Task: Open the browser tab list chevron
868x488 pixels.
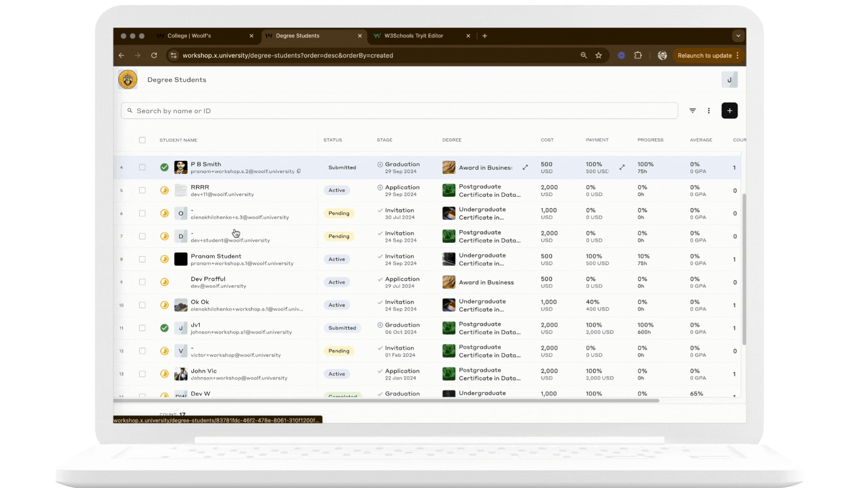Action: click(x=738, y=36)
